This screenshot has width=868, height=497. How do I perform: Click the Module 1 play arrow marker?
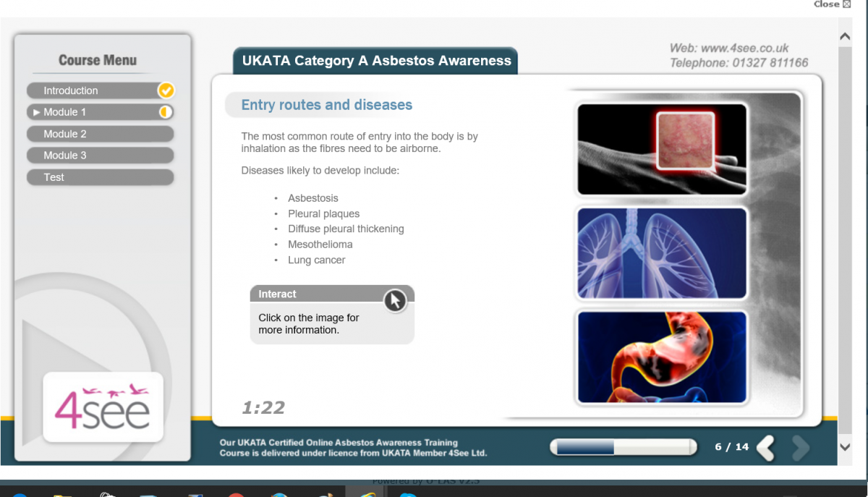[x=37, y=112]
